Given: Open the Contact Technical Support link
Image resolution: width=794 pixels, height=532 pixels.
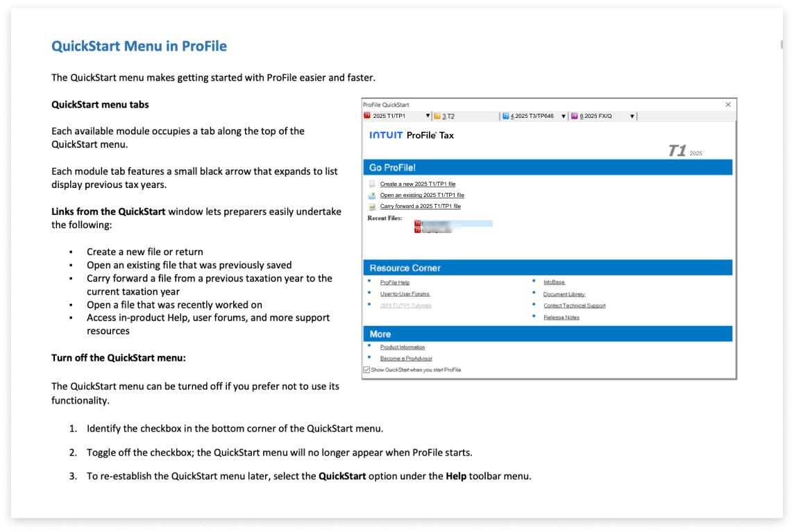Looking at the screenshot, I should (574, 306).
